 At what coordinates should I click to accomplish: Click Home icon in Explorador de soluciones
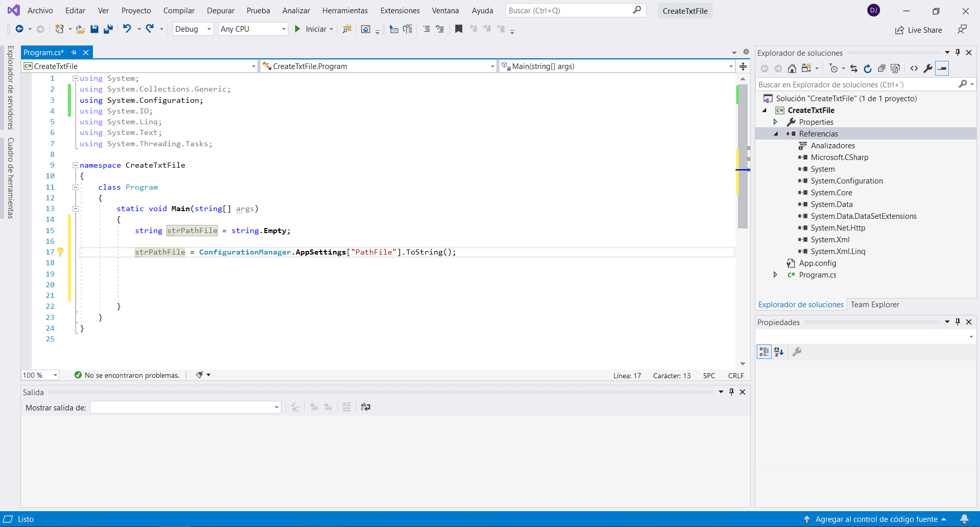pos(792,68)
